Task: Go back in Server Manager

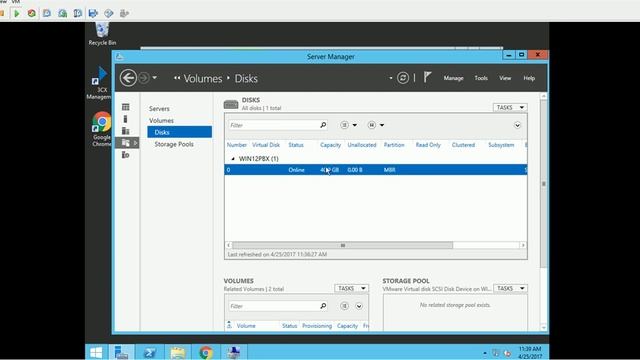Action: [x=128, y=78]
